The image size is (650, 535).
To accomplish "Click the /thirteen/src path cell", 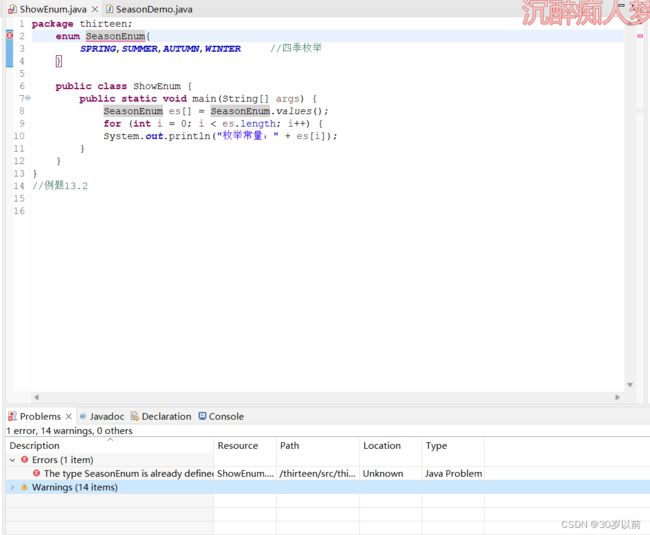I will pyautogui.click(x=318, y=474).
